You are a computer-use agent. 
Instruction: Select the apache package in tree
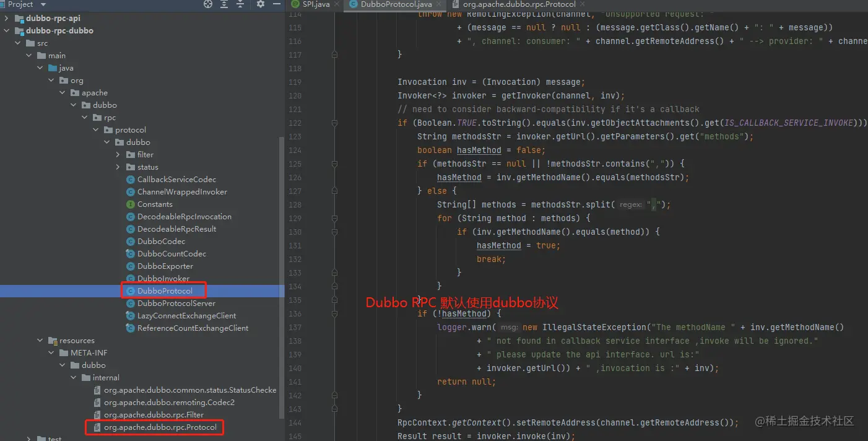click(94, 93)
